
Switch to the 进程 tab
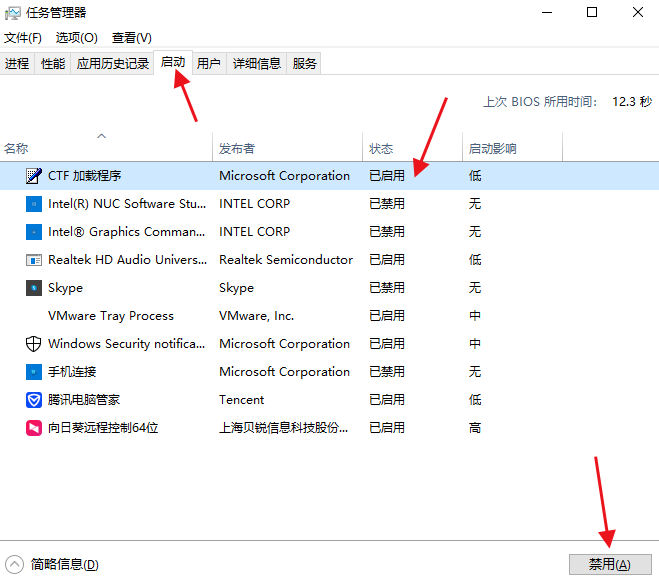17,63
